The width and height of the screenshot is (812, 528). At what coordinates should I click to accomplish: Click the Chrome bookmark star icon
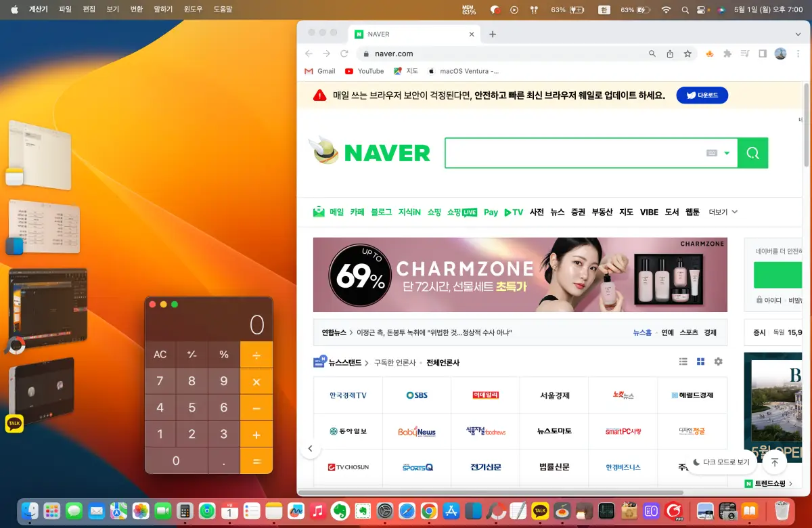[x=687, y=53]
